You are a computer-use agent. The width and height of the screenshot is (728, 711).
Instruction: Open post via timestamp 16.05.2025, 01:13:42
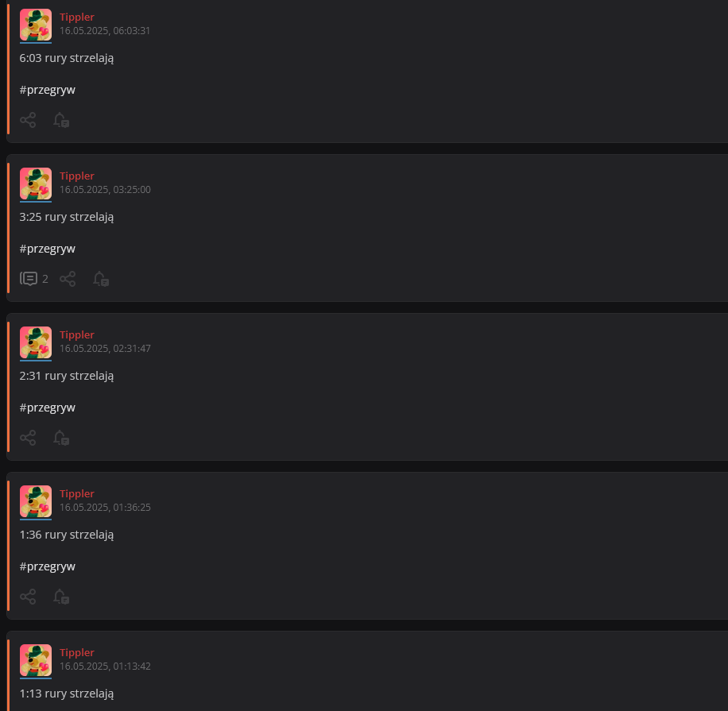[x=105, y=666]
